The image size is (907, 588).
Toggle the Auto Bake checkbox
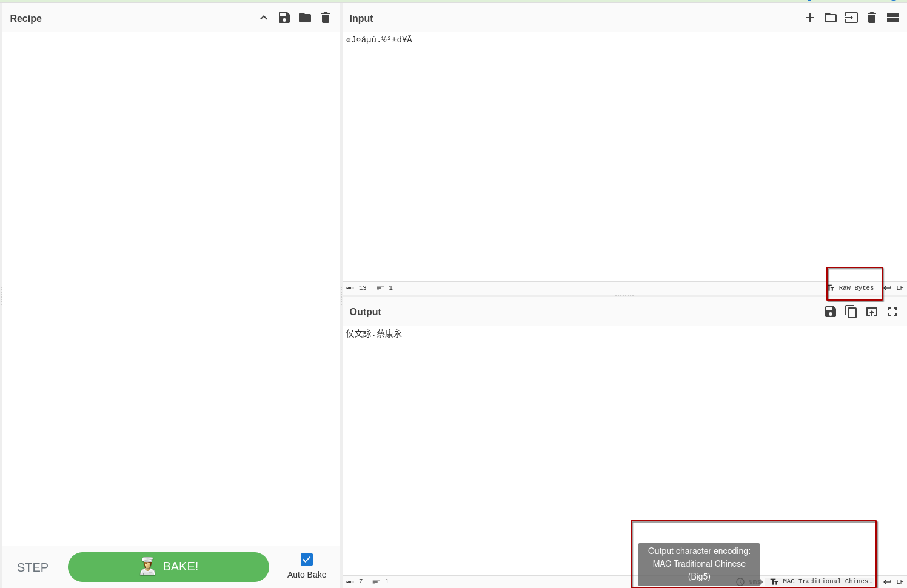[x=307, y=560]
